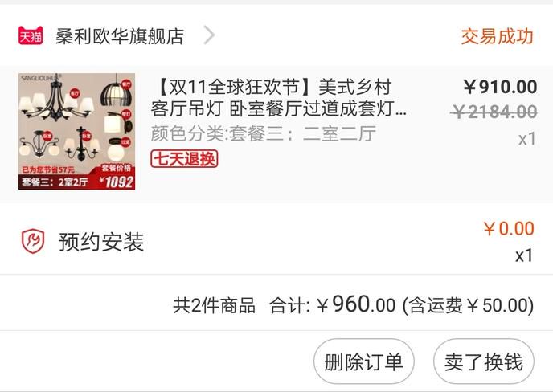The image size is (553, 392).
Task: Click the 卖了换钱 resell button
Action: pyautogui.click(x=484, y=361)
